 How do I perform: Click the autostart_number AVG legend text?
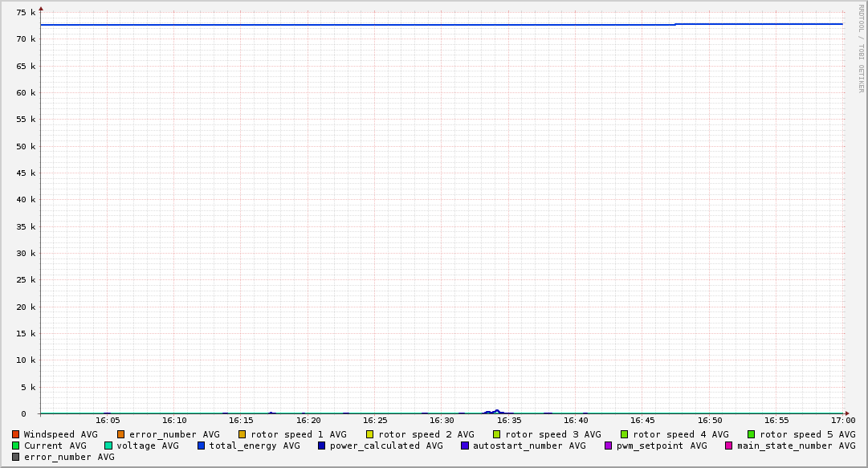point(529,446)
